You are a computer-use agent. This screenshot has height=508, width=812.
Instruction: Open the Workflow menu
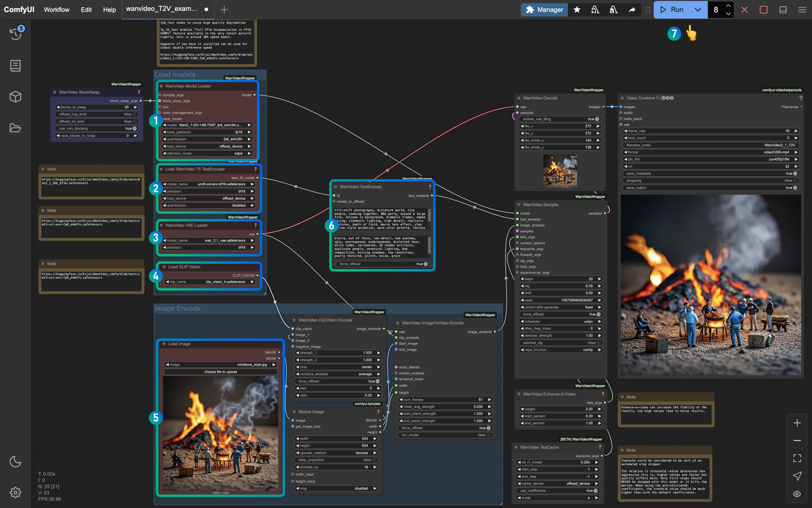56,9
